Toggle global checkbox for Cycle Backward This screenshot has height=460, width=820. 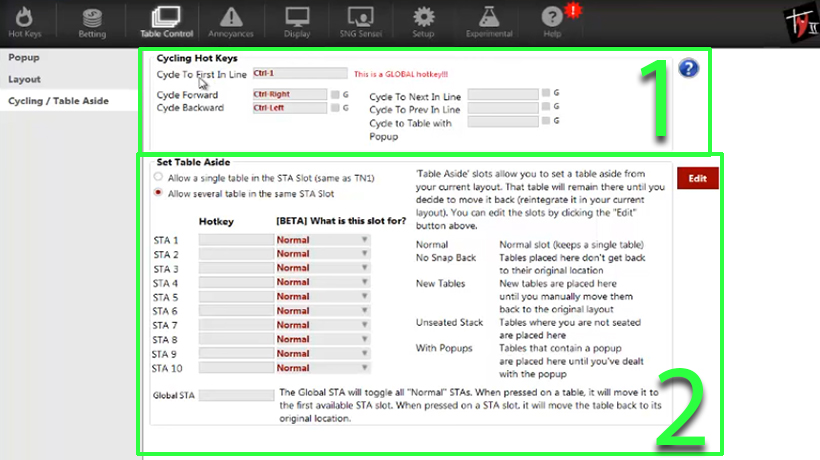click(335, 108)
